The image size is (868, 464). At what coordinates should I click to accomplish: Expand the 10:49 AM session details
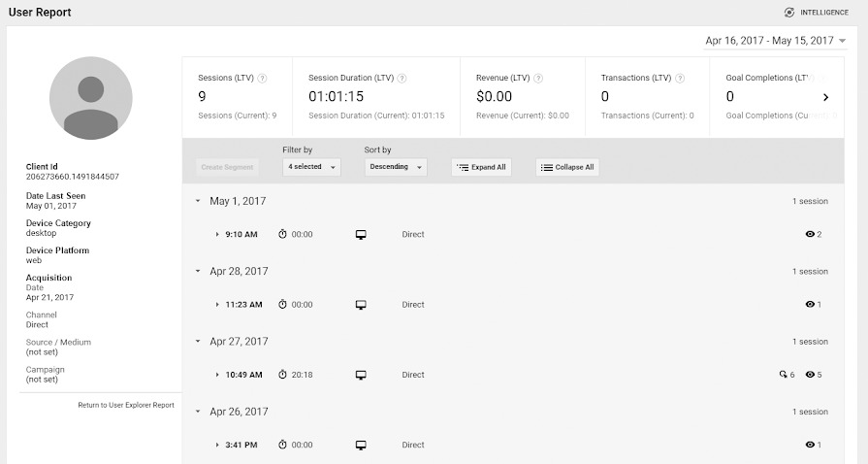(x=217, y=376)
